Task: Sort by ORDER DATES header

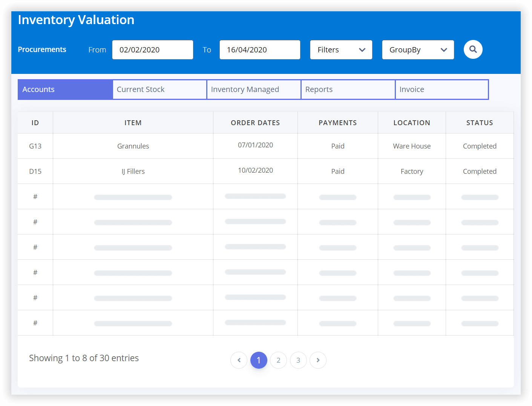Action: (255, 123)
